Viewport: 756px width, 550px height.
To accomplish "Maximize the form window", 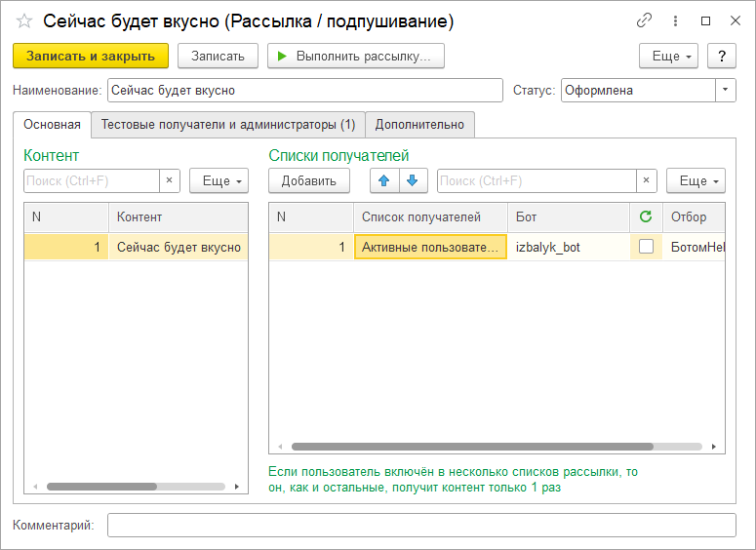I will (x=706, y=20).
